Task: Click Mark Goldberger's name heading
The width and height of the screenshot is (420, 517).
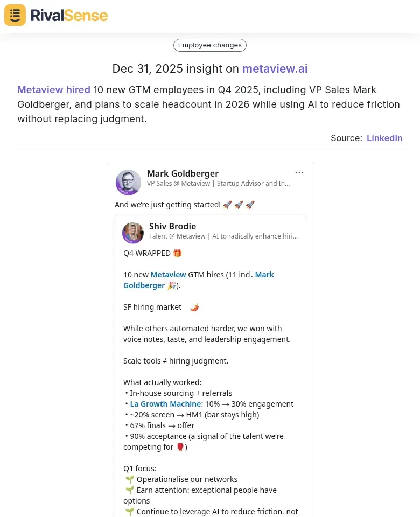Action: point(183,173)
